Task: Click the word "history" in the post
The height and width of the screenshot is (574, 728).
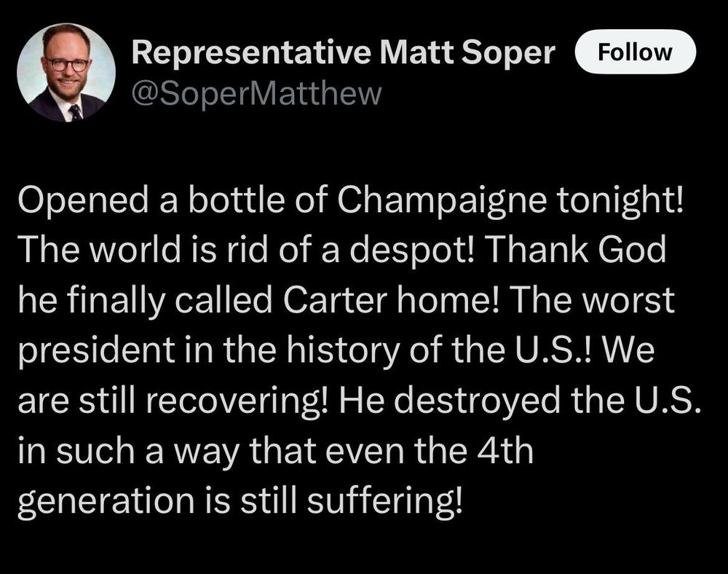Action: (343, 350)
